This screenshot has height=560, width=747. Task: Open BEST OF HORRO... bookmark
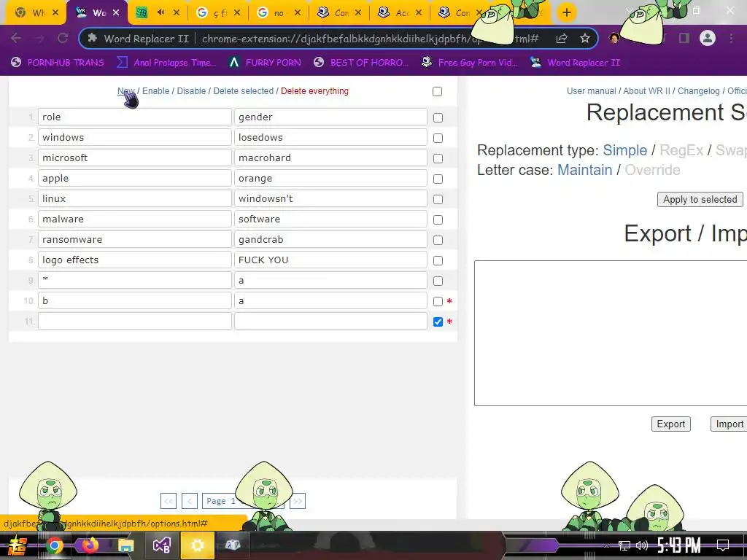click(x=361, y=63)
